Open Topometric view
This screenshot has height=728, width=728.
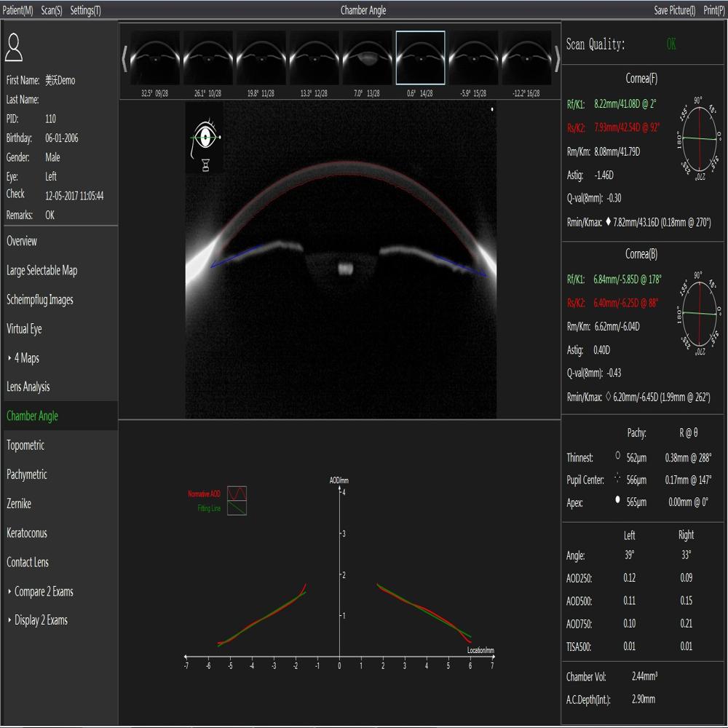(25, 446)
